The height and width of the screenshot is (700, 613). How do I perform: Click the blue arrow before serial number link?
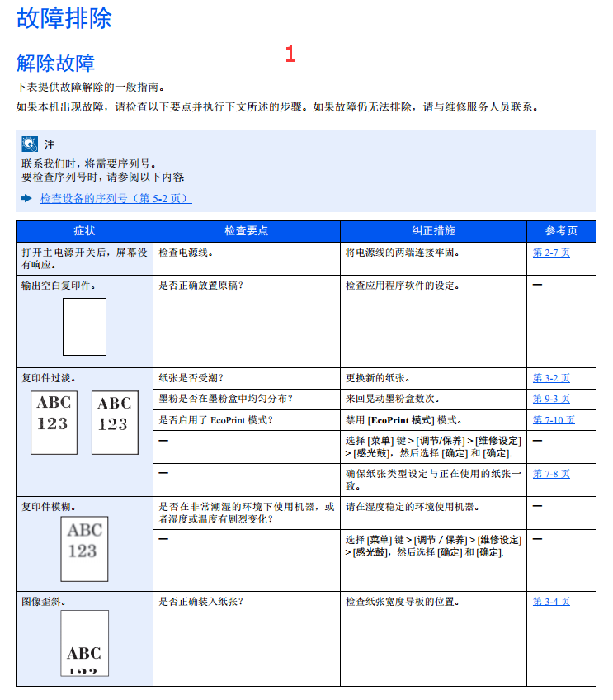26,198
